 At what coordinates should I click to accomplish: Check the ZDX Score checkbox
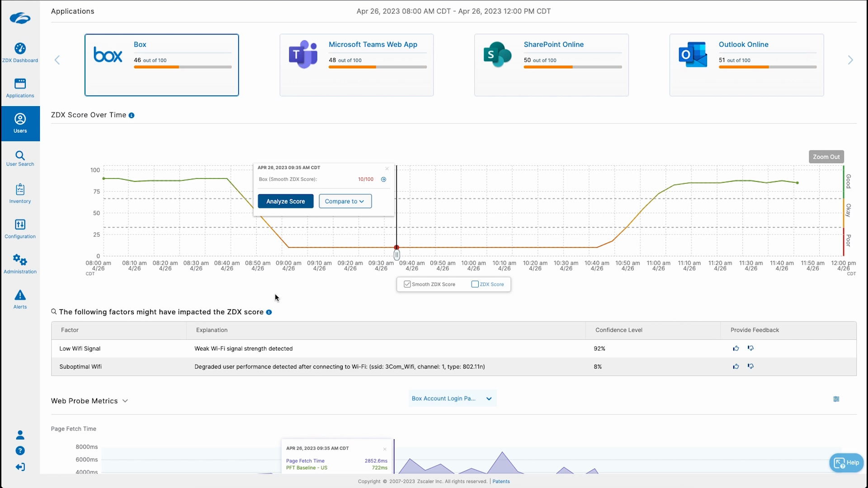(475, 284)
